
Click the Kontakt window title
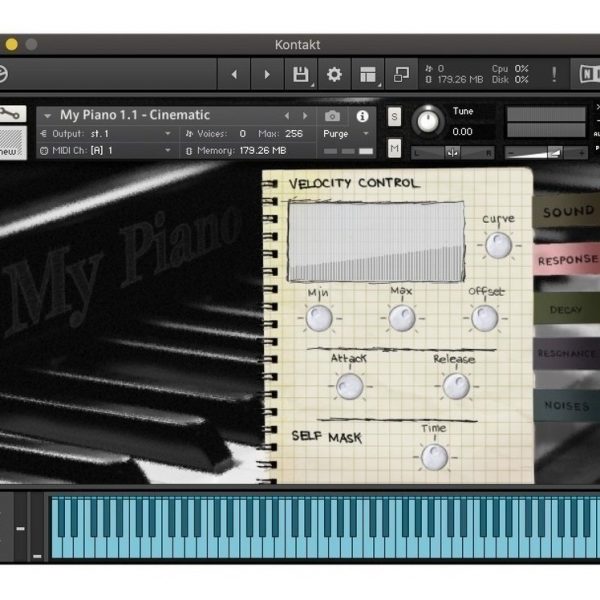(x=297, y=45)
